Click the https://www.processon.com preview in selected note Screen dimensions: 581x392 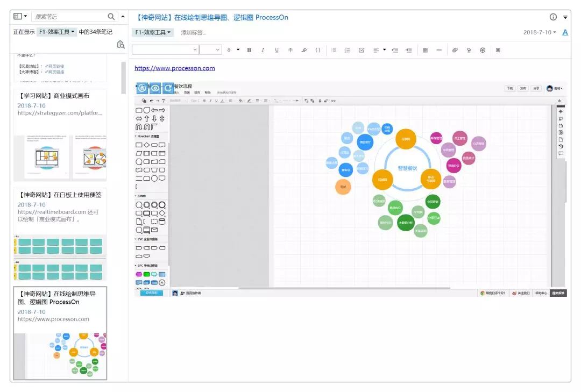(53, 319)
